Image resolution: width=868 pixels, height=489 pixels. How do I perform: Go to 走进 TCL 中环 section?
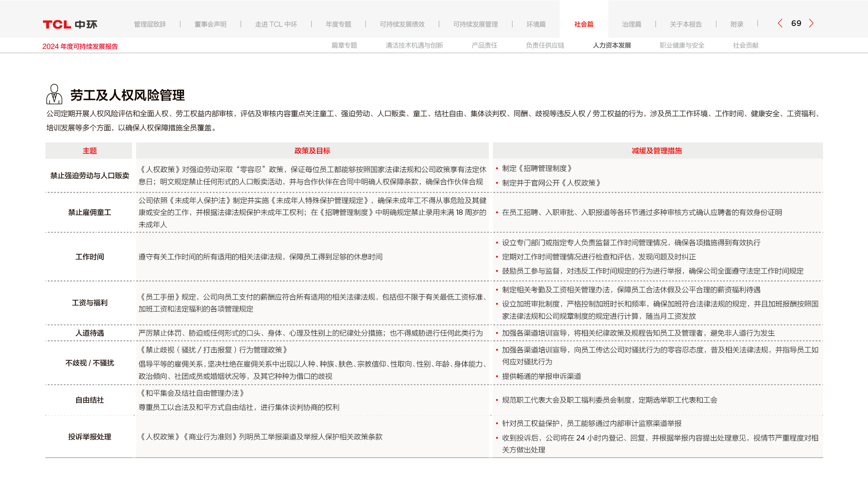coord(276,25)
